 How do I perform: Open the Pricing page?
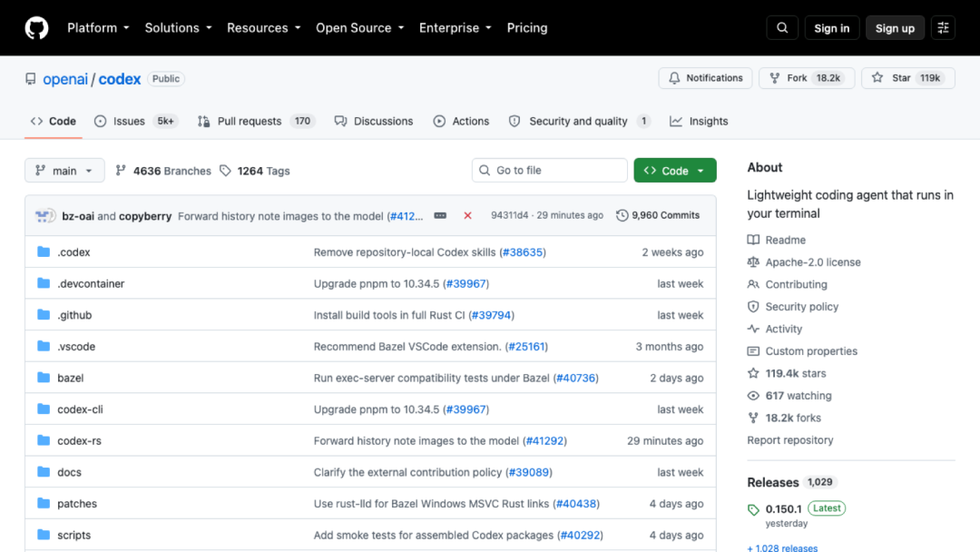[x=527, y=28]
